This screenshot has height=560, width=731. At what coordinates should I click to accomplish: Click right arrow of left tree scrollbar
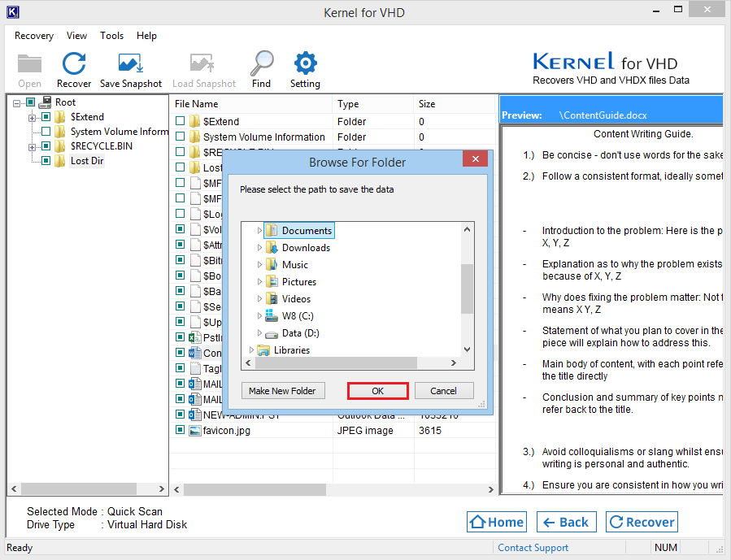[161, 489]
